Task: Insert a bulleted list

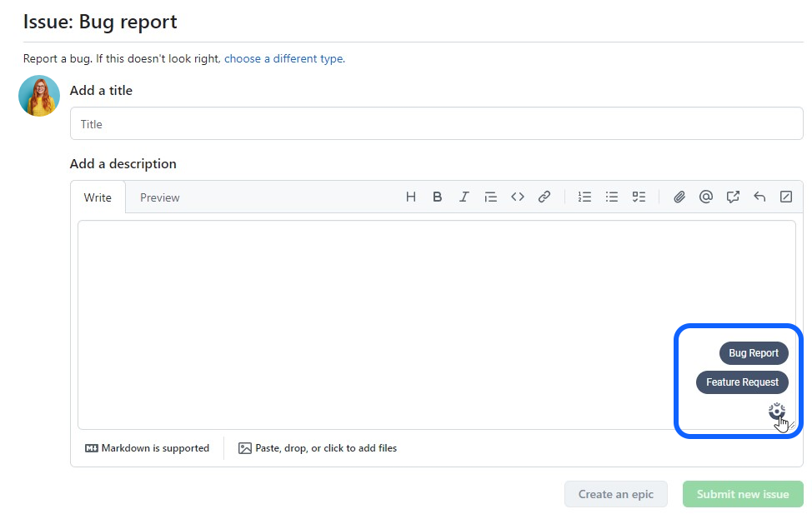Action: (x=611, y=197)
